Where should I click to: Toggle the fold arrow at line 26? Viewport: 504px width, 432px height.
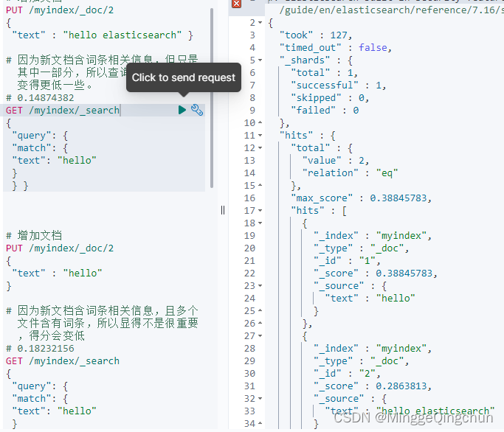[x=260, y=323]
